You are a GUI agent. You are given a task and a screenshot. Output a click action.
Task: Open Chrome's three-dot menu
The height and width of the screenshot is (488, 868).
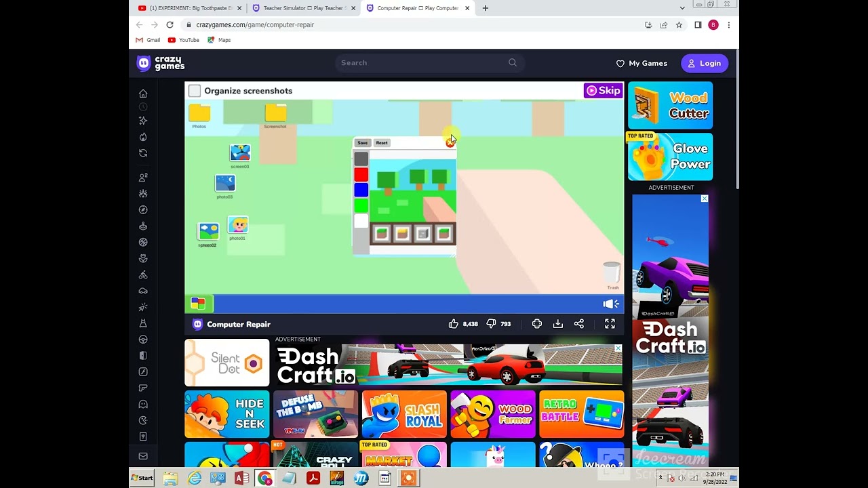[x=728, y=25]
